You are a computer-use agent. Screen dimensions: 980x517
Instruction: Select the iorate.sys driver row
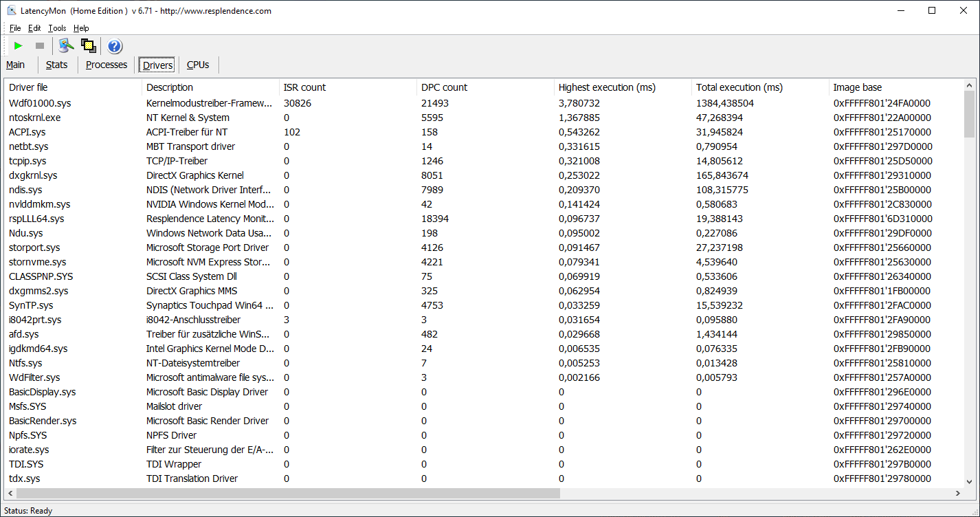(484, 450)
